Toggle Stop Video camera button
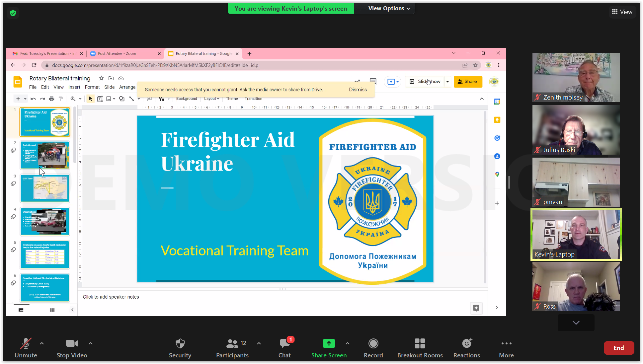The height and width of the screenshot is (364, 643). coord(72,343)
